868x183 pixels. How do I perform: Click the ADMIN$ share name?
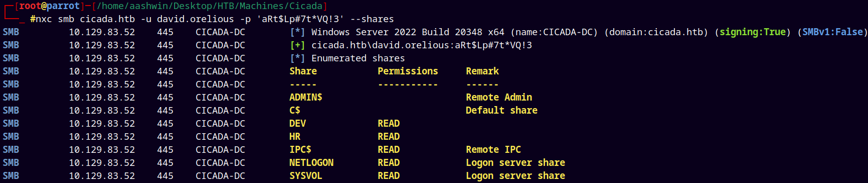305,97
